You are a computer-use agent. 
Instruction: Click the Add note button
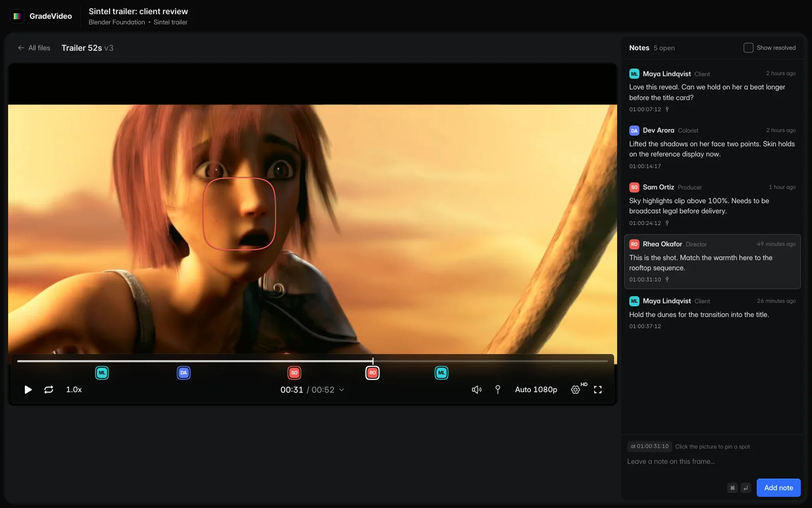click(779, 488)
